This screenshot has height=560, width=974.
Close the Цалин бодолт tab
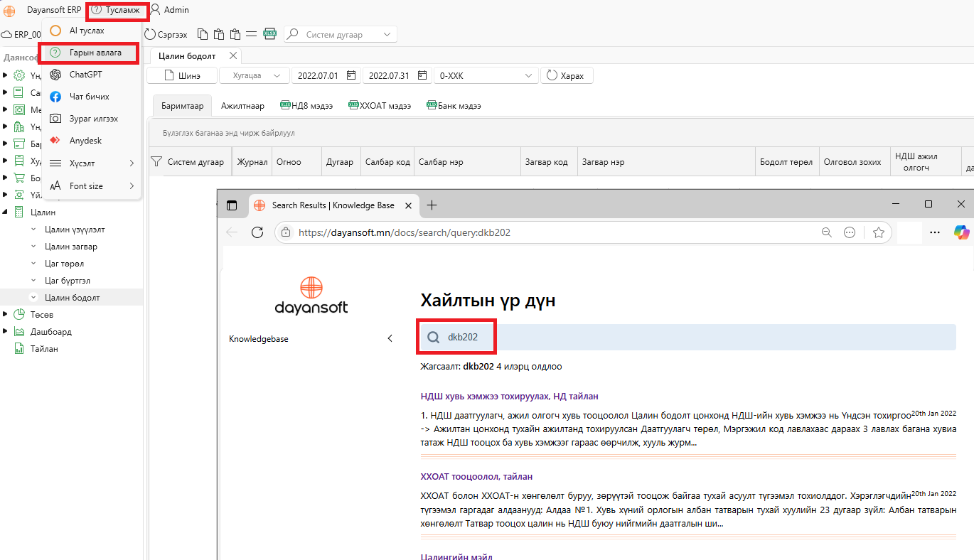[233, 55]
